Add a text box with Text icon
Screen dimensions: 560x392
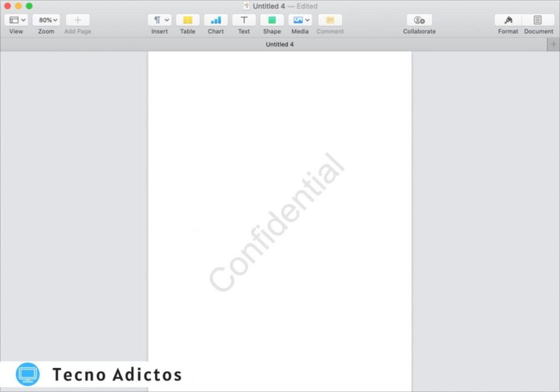click(x=244, y=20)
